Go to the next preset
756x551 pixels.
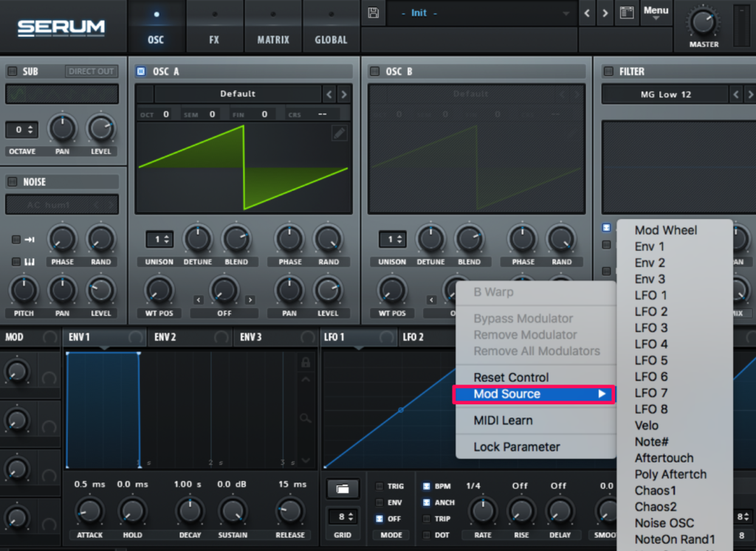coord(605,13)
